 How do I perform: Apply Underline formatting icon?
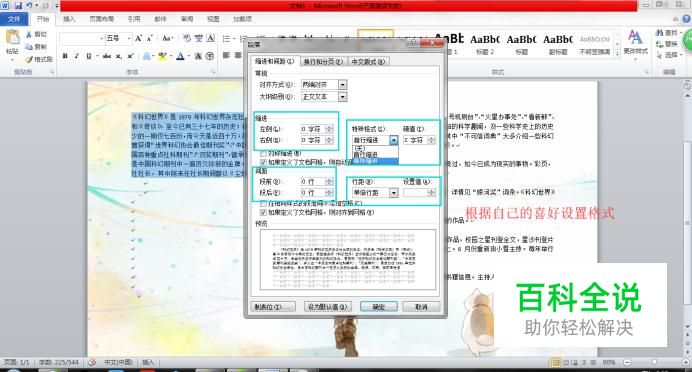(x=89, y=56)
